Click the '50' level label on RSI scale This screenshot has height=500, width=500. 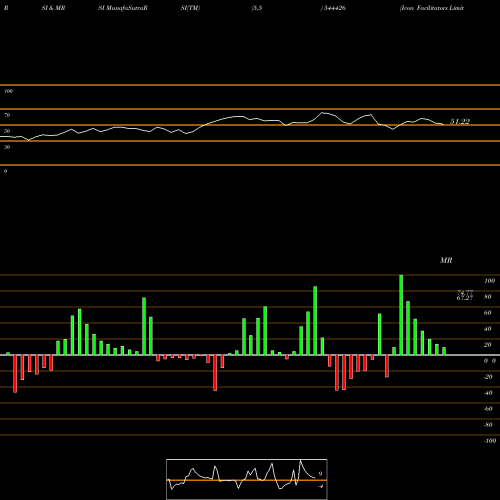pyautogui.click(x=7, y=131)
